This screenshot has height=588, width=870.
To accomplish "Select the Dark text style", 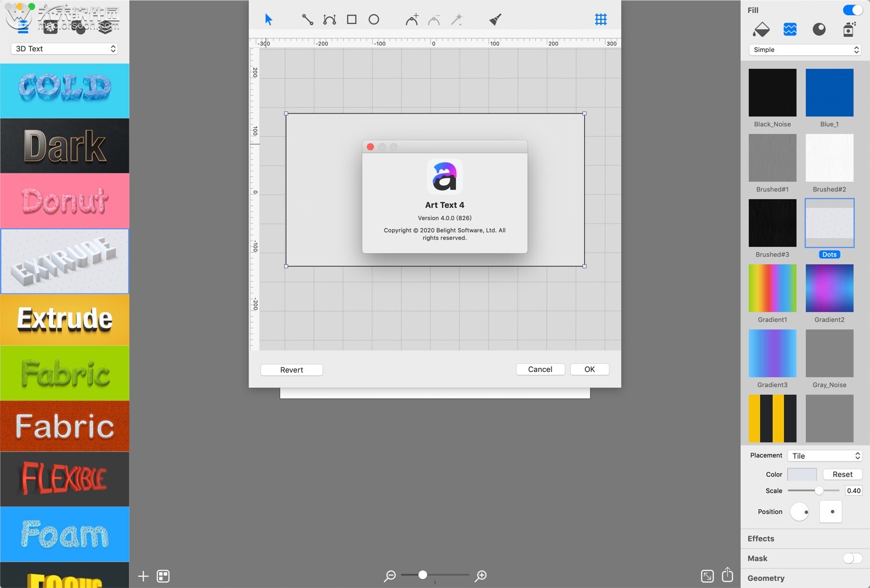I will [x=65, y=146].
